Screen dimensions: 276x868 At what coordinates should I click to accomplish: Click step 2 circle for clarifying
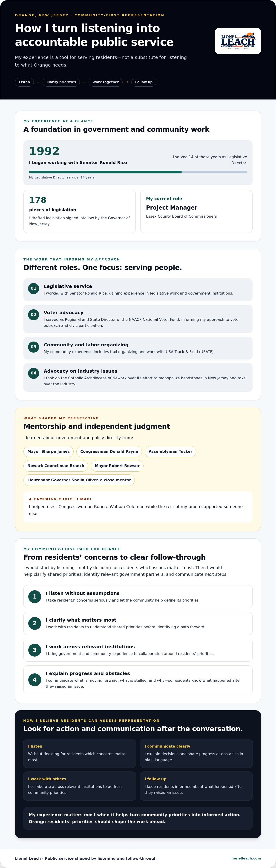coord(35,623)
